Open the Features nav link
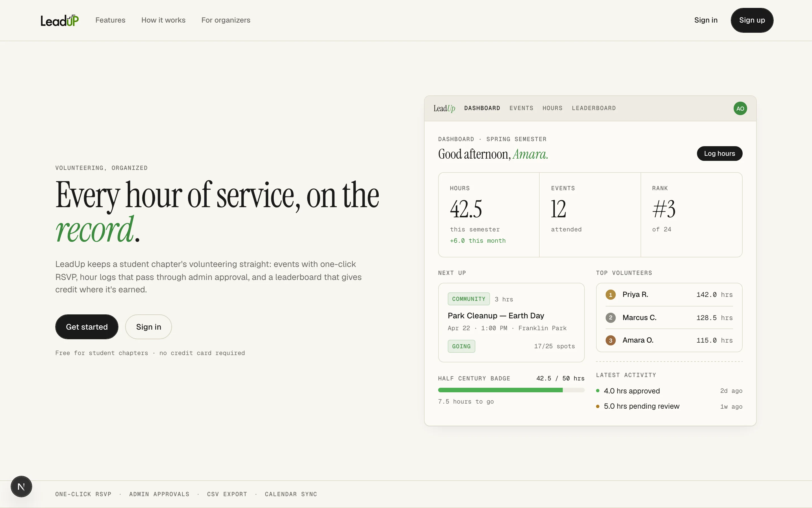The width and height of the screenshot is (812, 508). point(111,20)
